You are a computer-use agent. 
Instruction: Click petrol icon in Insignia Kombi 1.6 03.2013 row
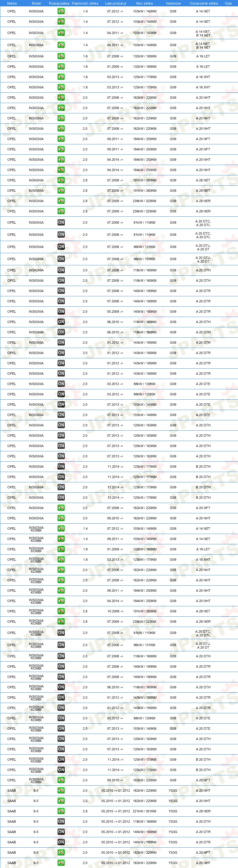(x=61, y=559)
